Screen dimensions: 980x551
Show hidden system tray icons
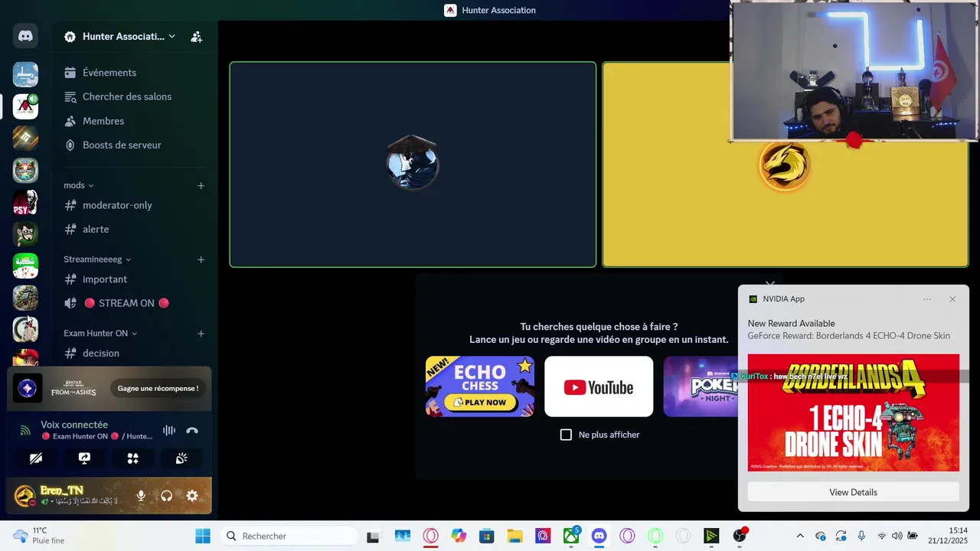pyautogui.click(x=800, y=536)
